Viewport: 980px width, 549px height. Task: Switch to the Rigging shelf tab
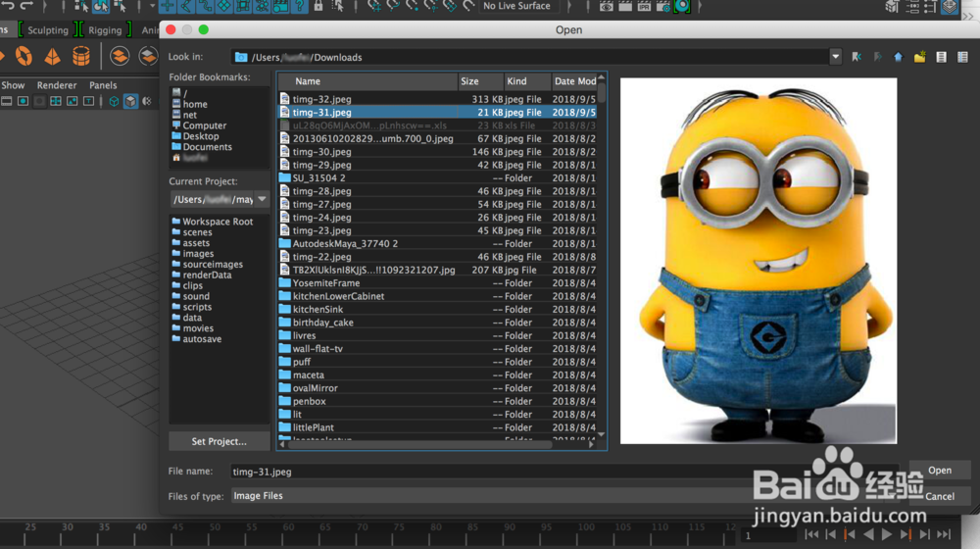pyautogui.click(x=105, y=30)
